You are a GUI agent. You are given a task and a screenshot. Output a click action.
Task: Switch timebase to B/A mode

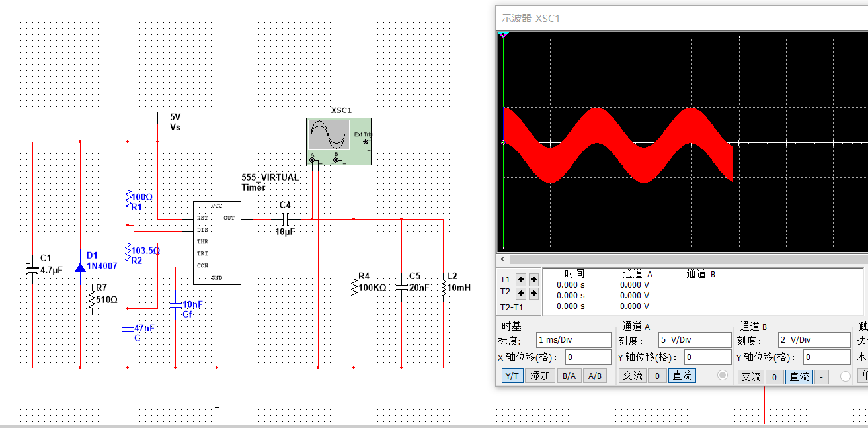click(x=569, y=376)
